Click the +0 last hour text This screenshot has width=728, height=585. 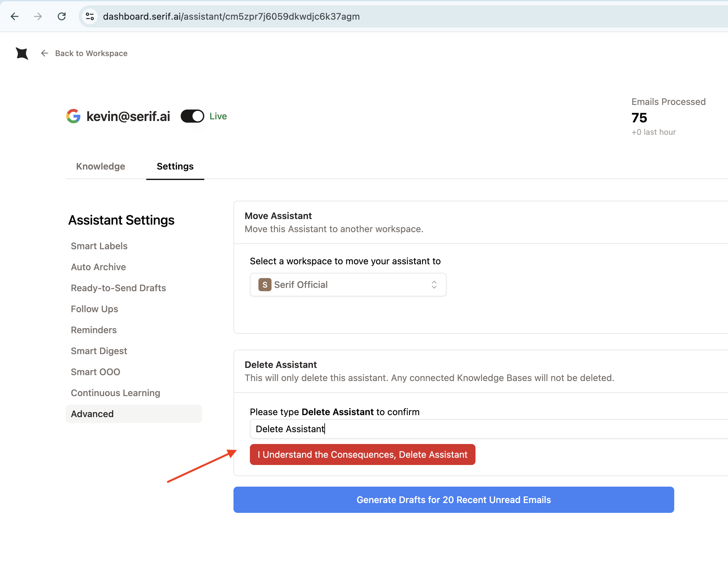point(653,132)
